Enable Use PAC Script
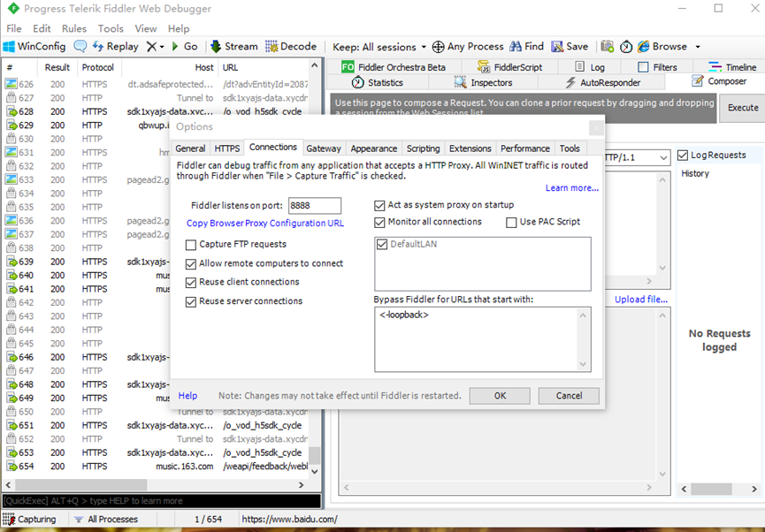Screen dimensions: 765x532 click(x=511, y=223)
